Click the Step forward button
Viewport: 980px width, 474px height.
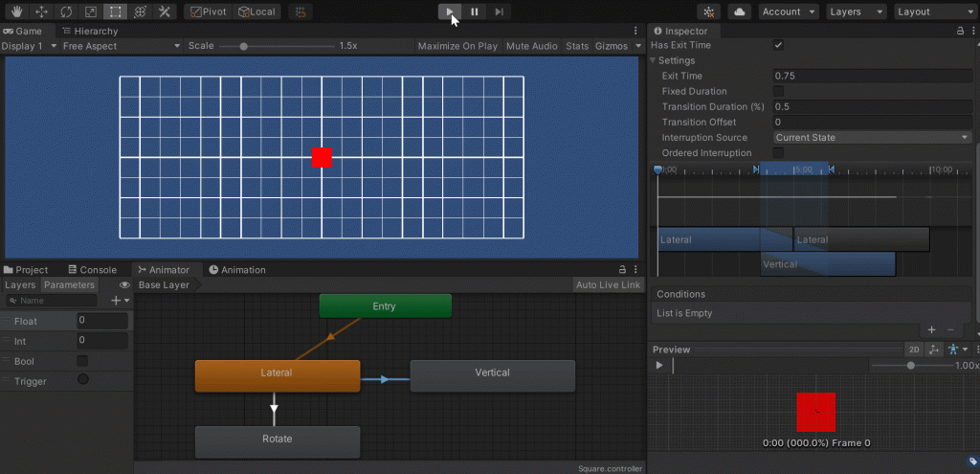(499, 11)
